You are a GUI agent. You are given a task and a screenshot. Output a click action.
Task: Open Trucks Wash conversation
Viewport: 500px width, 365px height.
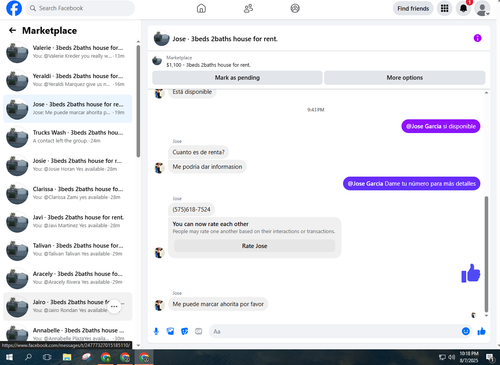(68, 137)
